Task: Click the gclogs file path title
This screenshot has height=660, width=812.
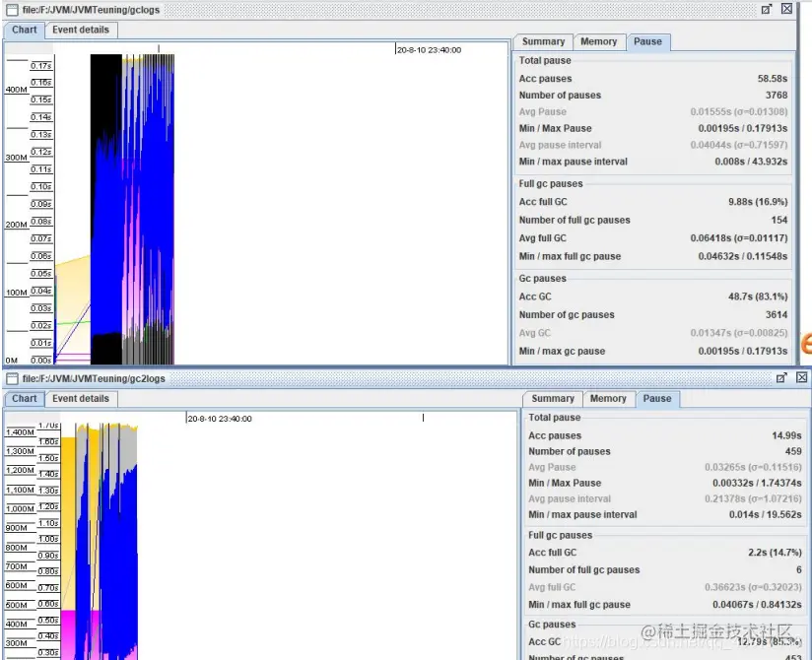Action: [91, 10]
